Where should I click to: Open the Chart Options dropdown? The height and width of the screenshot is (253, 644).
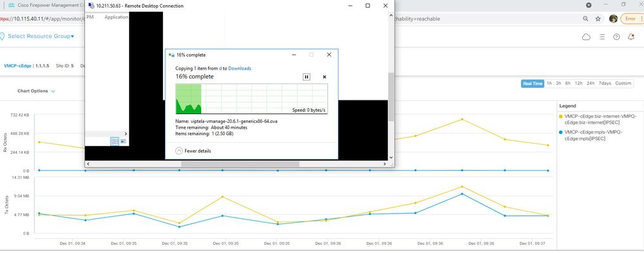click(36, 91)
